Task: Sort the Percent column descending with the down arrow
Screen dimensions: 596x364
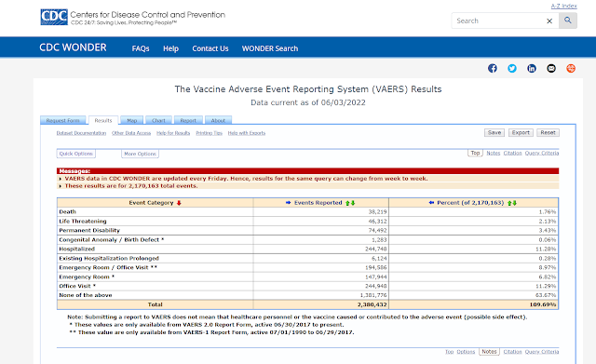Action: point(515,203)
